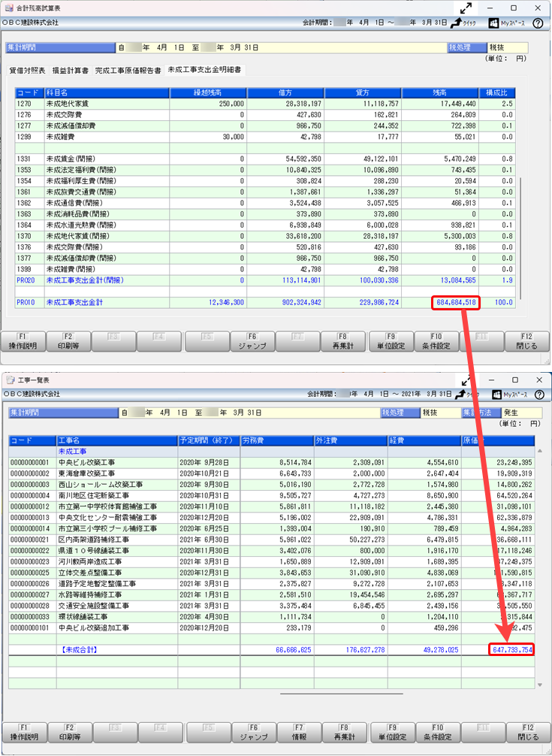Switch to 完成工事原価報告書 tab

pyautogui.click(x=128, y=71)
